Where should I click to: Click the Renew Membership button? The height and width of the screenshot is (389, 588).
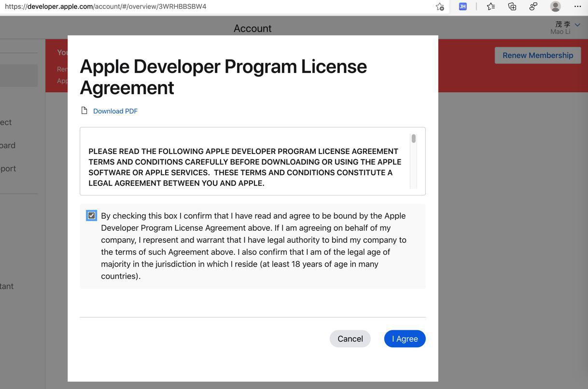click(x=538, y=55)
